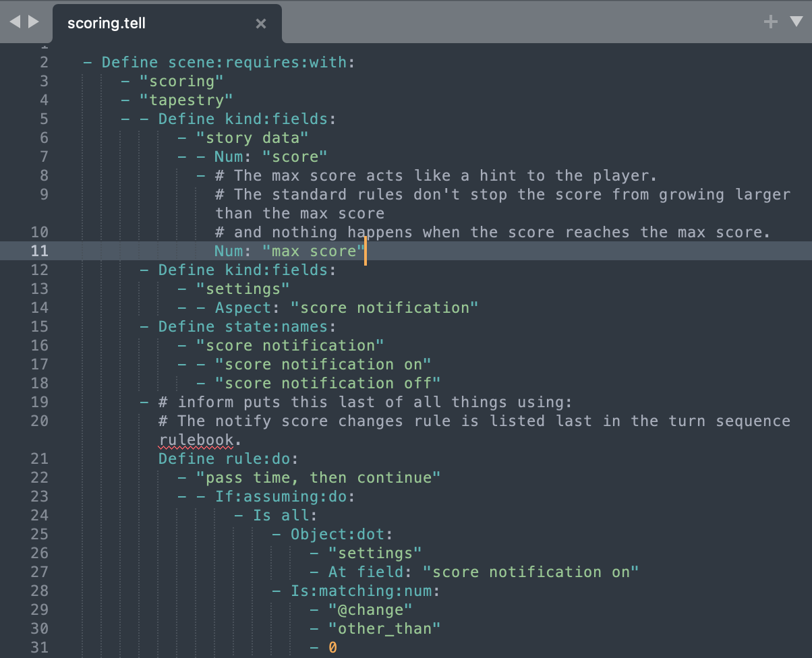Click the "settings" string on line 13
812x658 pixels.
(x=243, y=289)
